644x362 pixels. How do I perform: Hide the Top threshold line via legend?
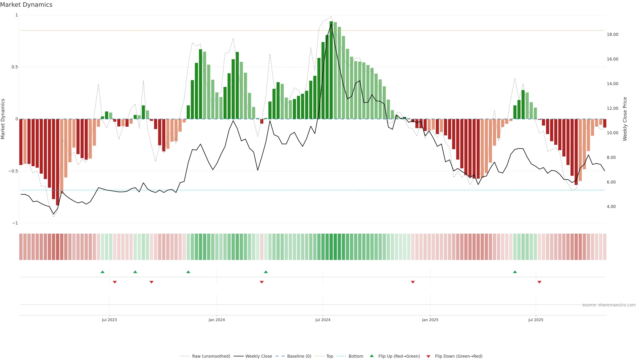point(330,356)
